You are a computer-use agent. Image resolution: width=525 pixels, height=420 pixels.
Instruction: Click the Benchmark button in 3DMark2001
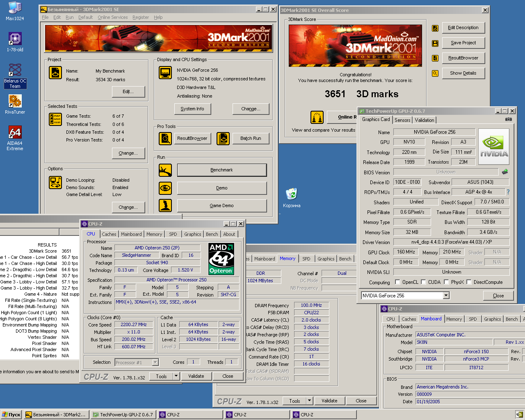(x=222, y=170)
